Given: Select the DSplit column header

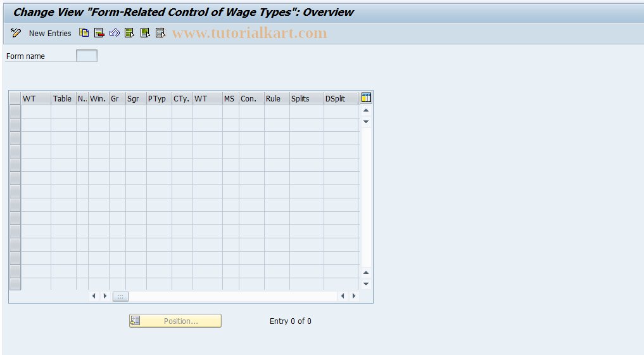Looking at the screenshot, I should [341, 99].
